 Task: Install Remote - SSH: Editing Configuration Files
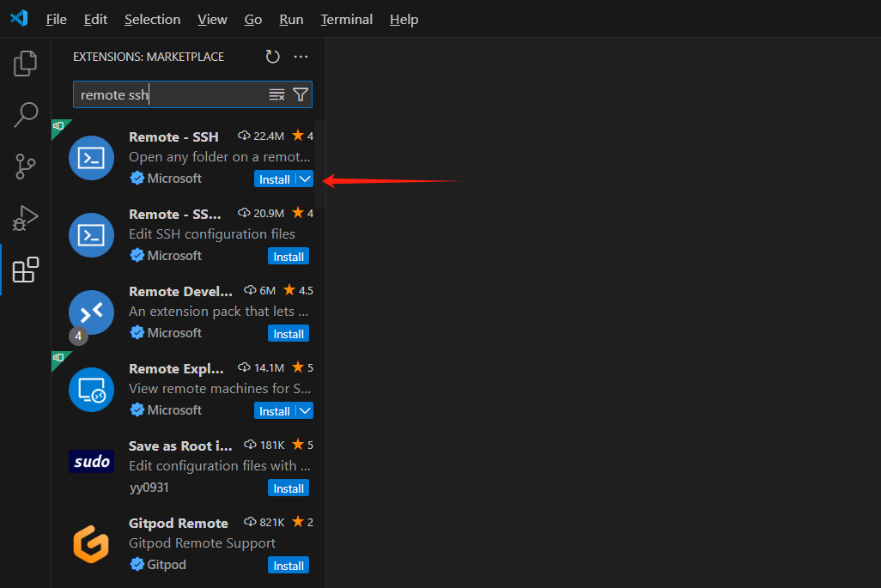[x=288, y=256]
